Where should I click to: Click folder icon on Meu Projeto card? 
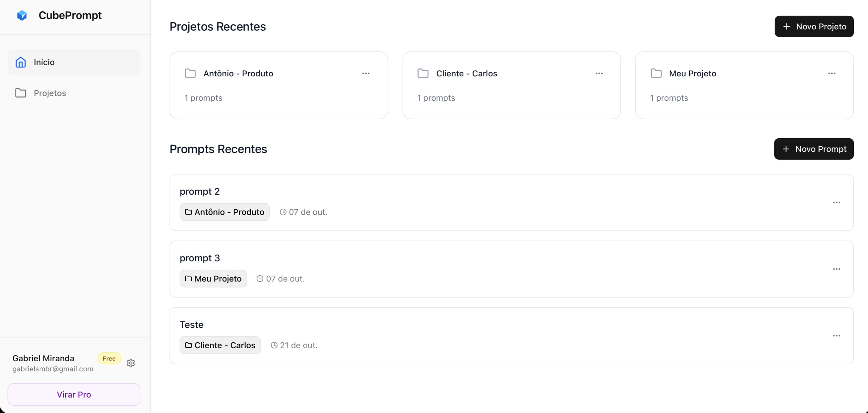656,73
